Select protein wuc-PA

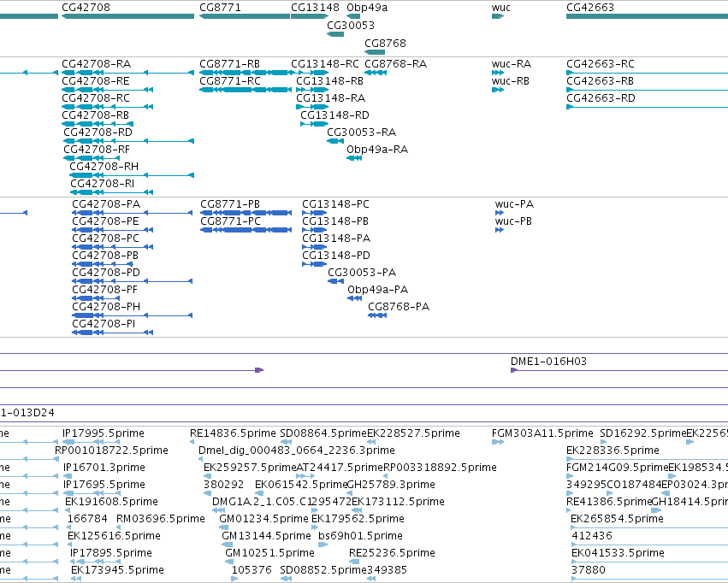click(514, 204)
